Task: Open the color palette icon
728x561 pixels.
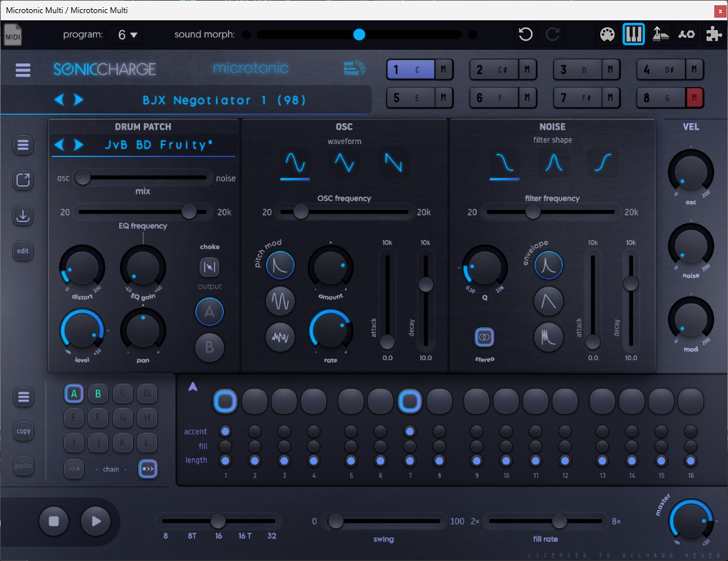Action: (608, 34)
